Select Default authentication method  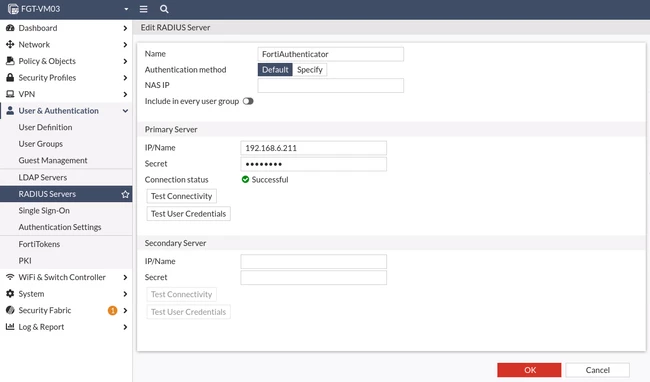[x=275, y=70]
